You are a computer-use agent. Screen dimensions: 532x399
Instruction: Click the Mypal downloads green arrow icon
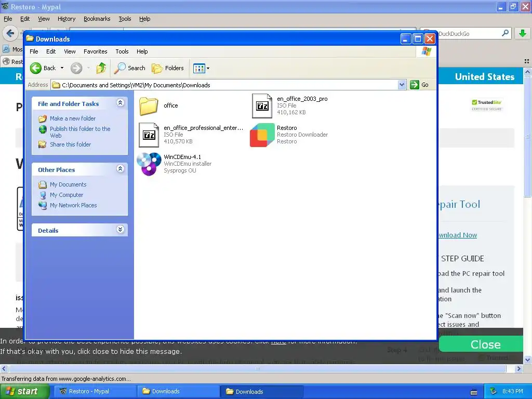click(x=523, y=33)
